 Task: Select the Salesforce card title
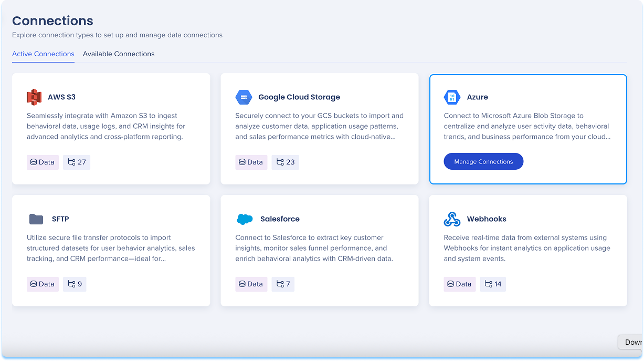tap(280, 219)
